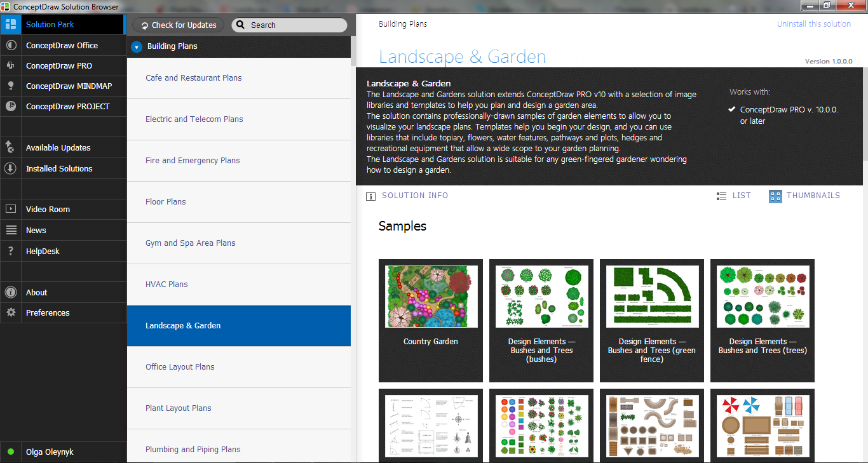Click the Installed Solutions download icon
The image size is (868, 463).
(10, 168)
